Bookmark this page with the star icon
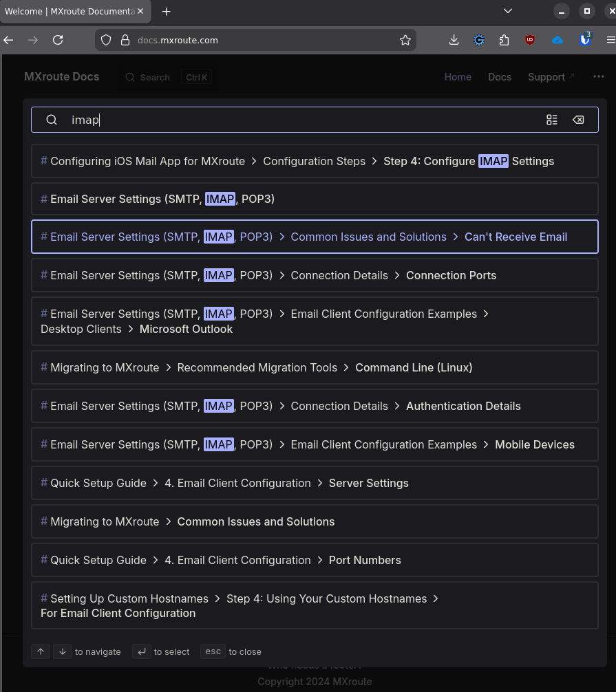616x692 pixels. coord(405,40)
